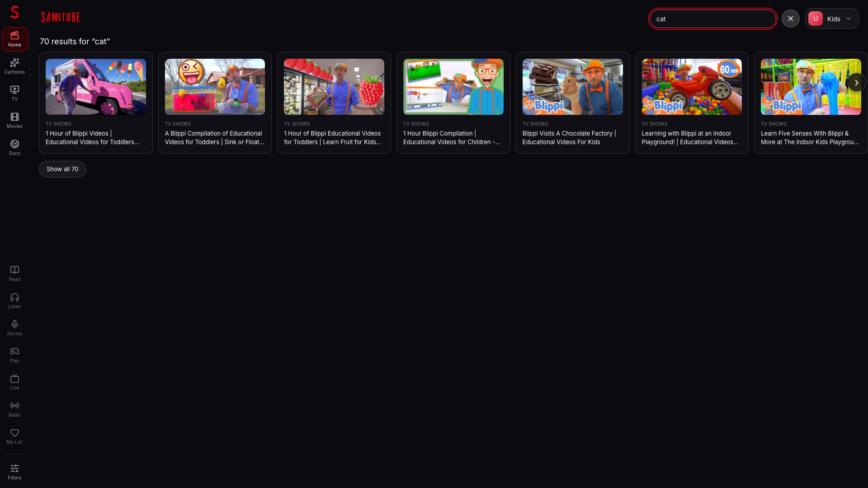Screen dimensions: 868x488
Task: Click the Show all 70 button
Action: point(62,169)
